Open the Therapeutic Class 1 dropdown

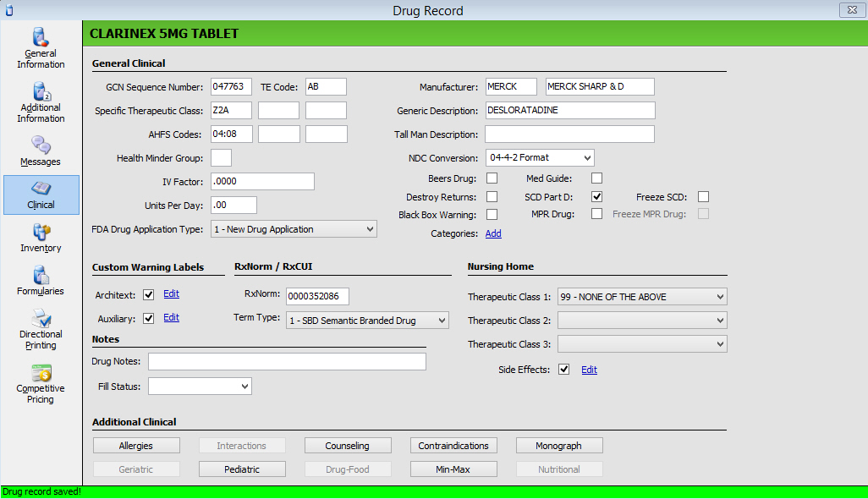(642, 297)
